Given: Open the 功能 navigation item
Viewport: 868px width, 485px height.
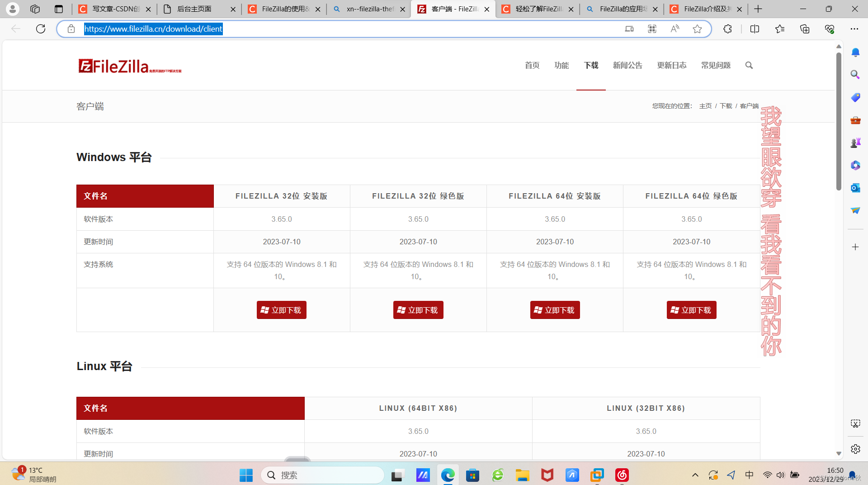Looking at the screenshot, I should [x=561, y=65].
